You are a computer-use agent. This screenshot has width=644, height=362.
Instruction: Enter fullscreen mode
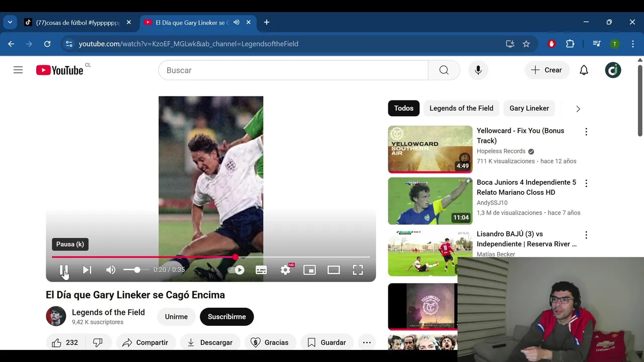(358, 270)
